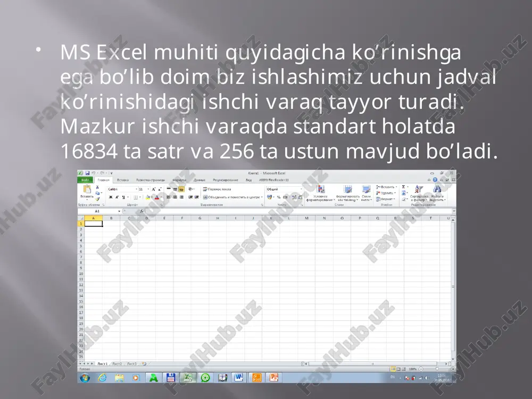
Task: Toggle Wrap Text (Перенос текста)
Action: pyautogui.click(x=217, y=189)
